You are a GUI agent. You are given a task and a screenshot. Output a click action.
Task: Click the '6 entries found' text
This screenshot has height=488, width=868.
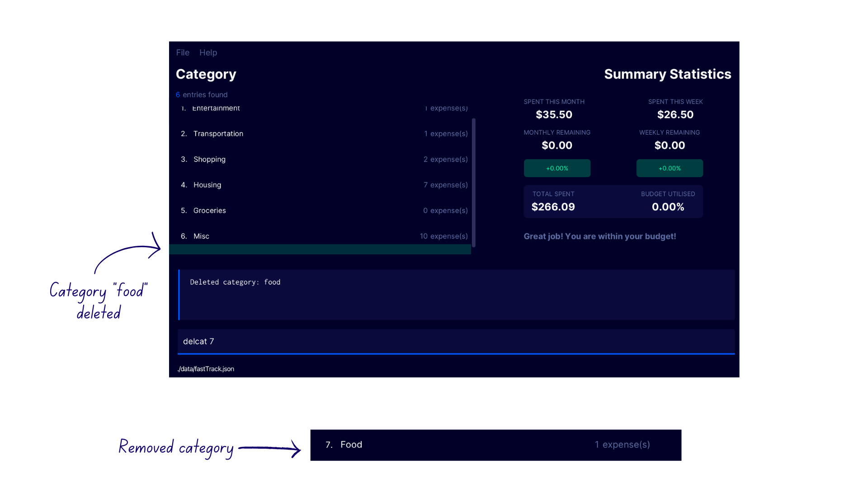click(x=202, y=94)
